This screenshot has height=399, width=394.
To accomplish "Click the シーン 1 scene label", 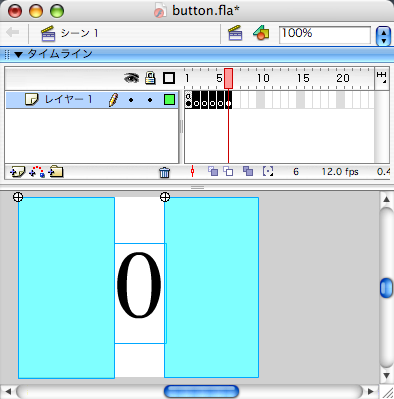I will coord(79,33).
